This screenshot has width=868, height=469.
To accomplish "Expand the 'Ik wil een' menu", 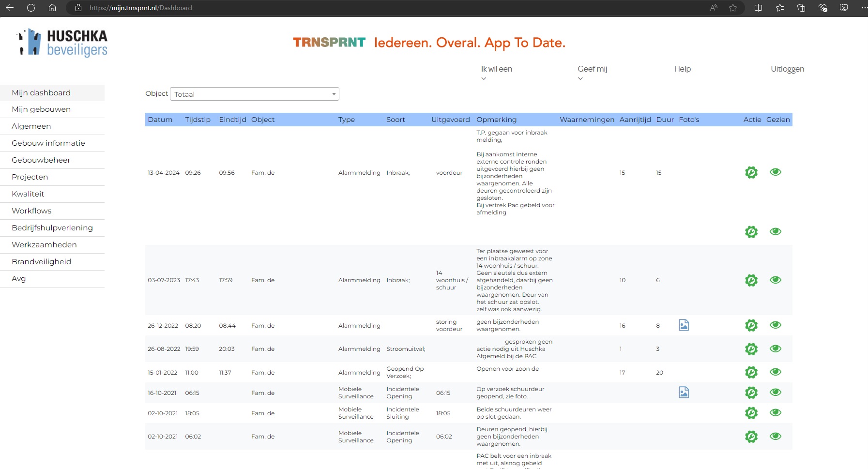I will [496, 73].
